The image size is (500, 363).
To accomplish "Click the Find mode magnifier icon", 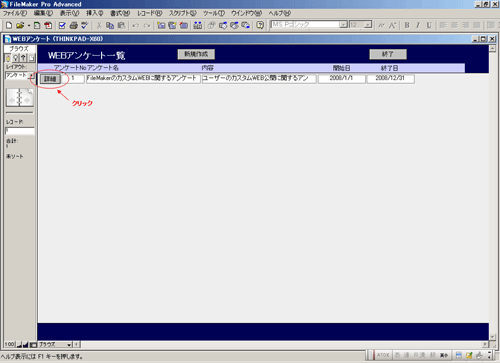I will pyautogui.click(x=15, y=58).
